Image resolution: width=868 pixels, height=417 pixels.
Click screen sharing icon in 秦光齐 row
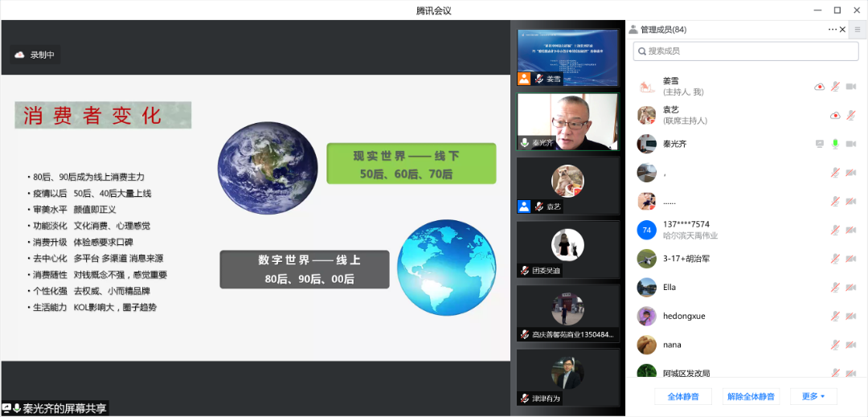tap(820, 144)
